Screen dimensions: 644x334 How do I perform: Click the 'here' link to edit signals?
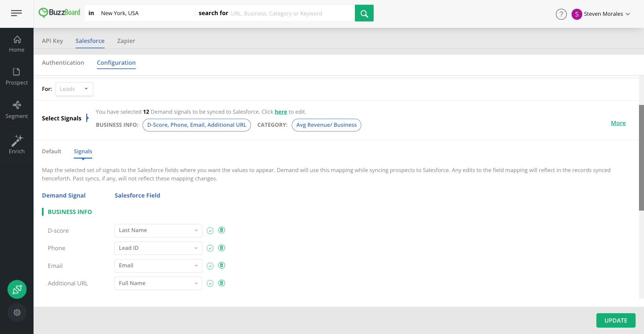point(281,112)
